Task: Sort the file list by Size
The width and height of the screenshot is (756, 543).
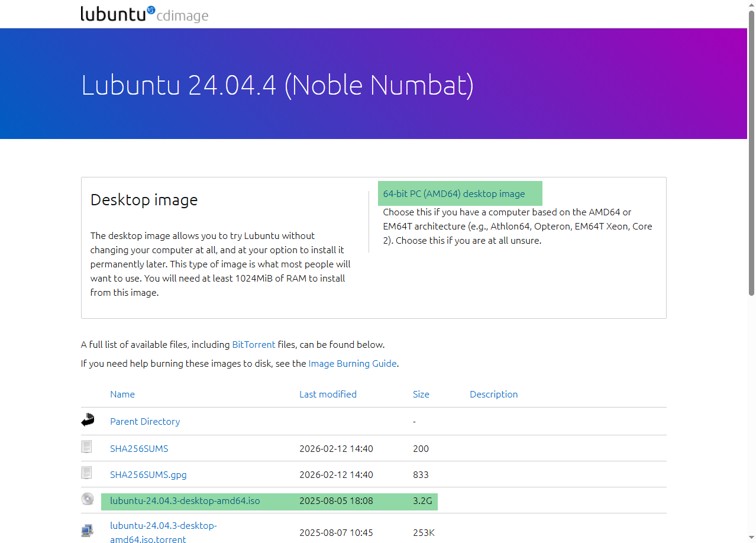Action: [421, 394]
